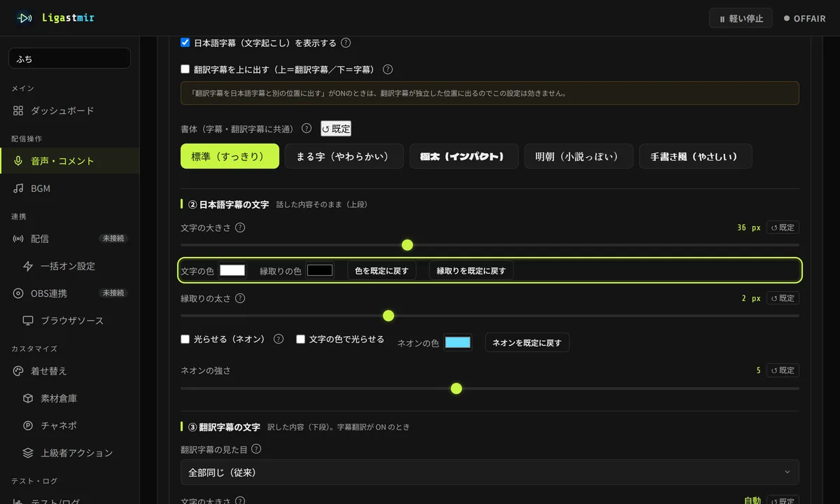Enable 光らせる（ネオン） checkbox

click(x=185, y=339)
